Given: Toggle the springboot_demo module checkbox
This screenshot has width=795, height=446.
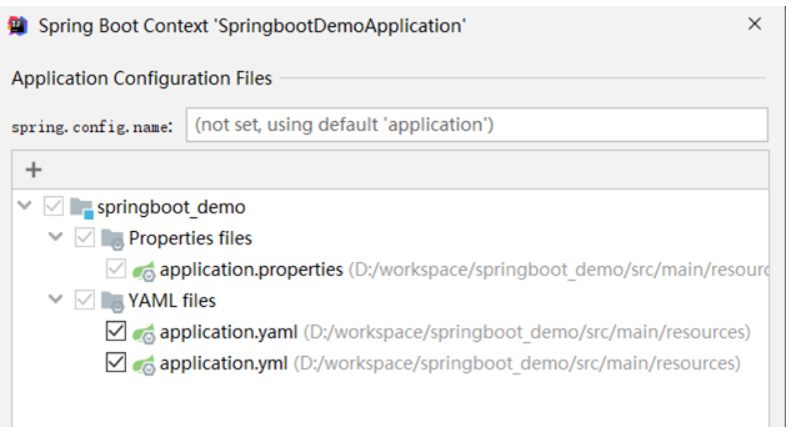Looking at the screenshot, I should click(x=53, y=208).
